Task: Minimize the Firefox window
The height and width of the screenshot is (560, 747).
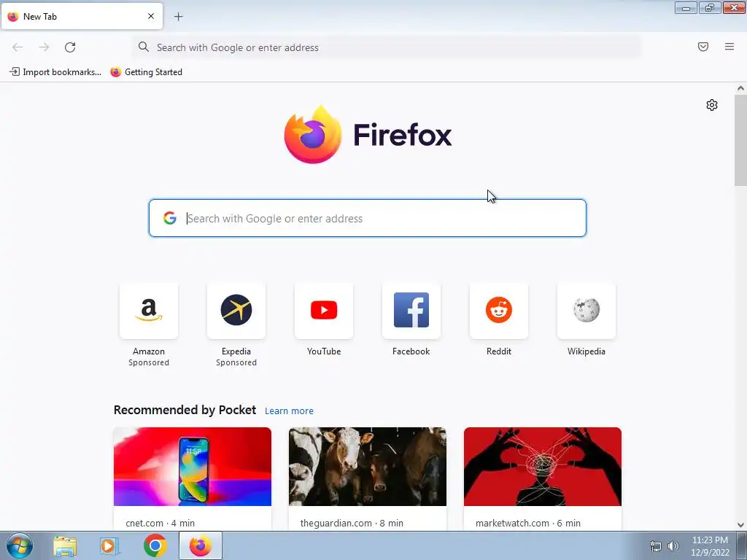Action: tap(686, 7)
